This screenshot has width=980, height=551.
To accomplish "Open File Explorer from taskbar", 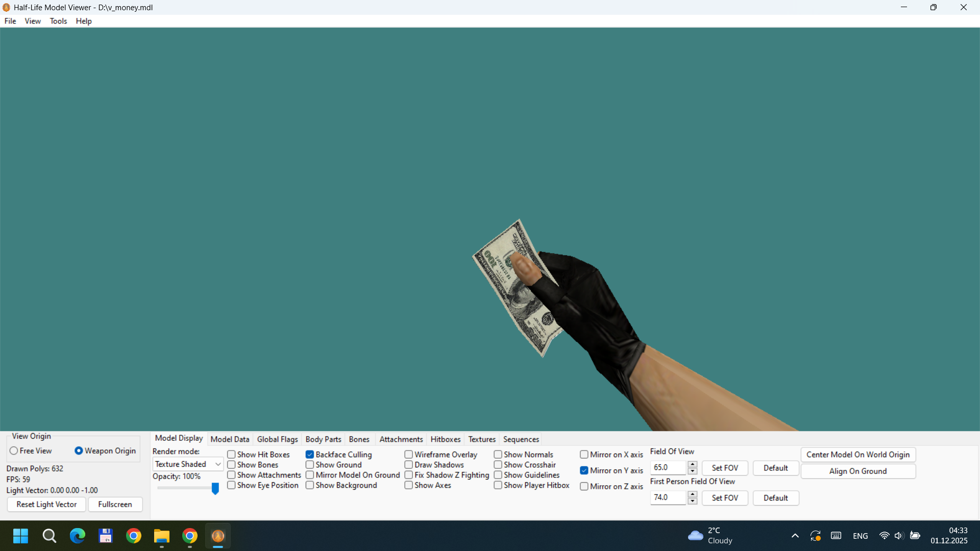I will click(162, 536).
